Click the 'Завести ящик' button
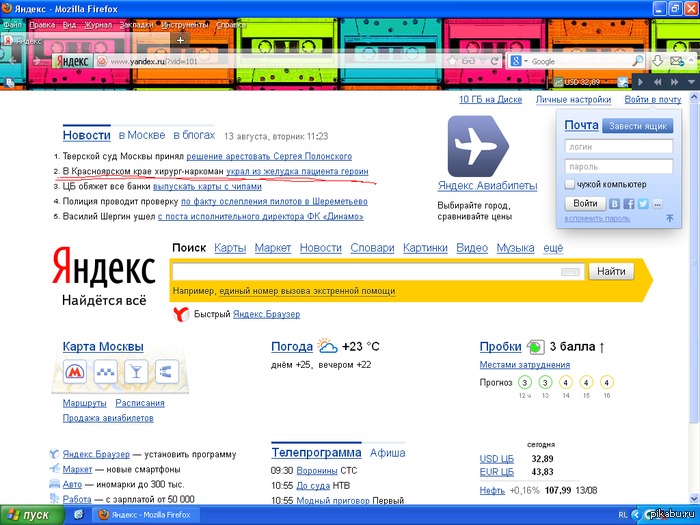The image size is (700, 525). pos(638,126)
